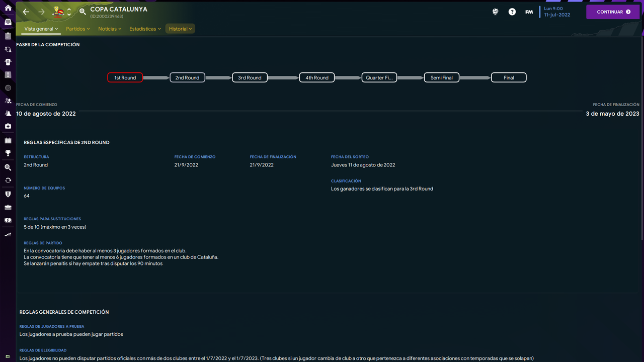The width and height of the screenshot is (644, 362).
Task: Open the Dynamics arrows icon in sidebar
Action: [8, 49]
